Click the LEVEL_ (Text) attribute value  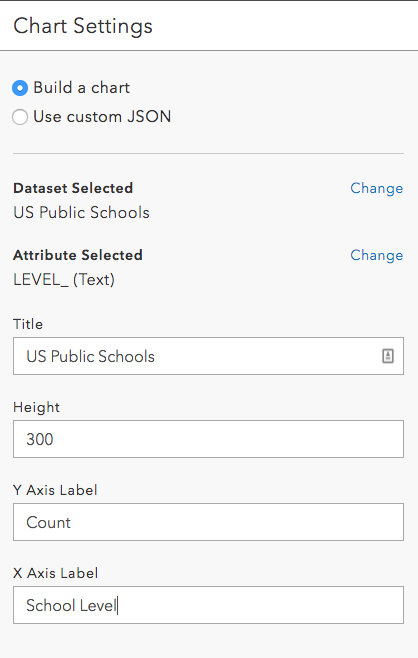(64, 280)
